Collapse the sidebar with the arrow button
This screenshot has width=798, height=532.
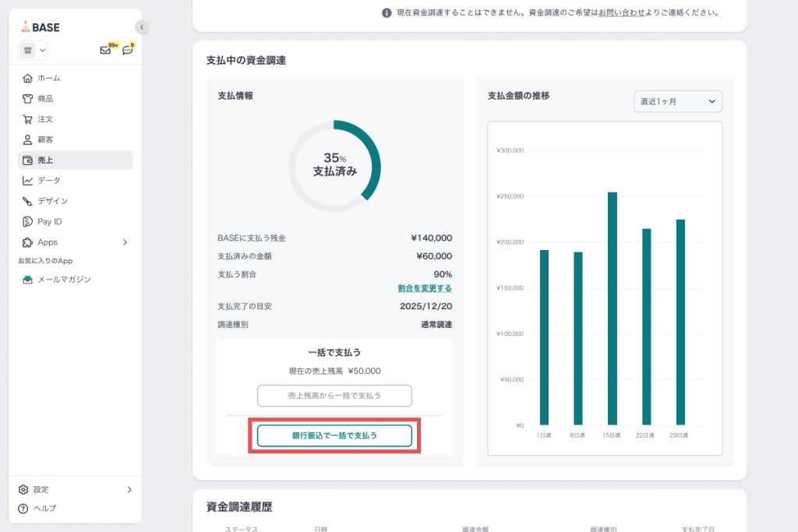click(x=142, y=27)
